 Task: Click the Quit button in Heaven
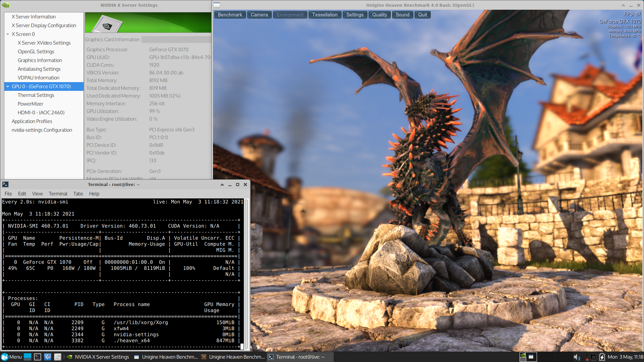point(422,15)
